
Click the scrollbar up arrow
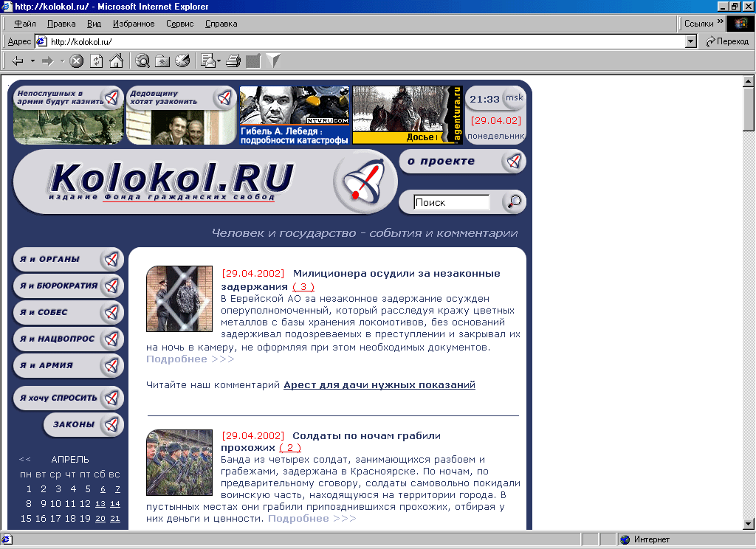pos(749,81)
